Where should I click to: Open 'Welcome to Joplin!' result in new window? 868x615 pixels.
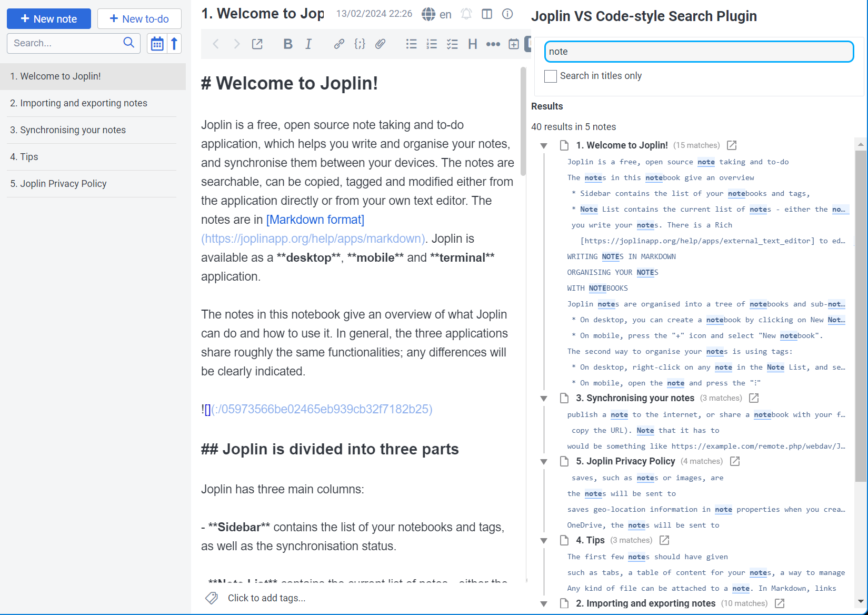pos(732,145)
